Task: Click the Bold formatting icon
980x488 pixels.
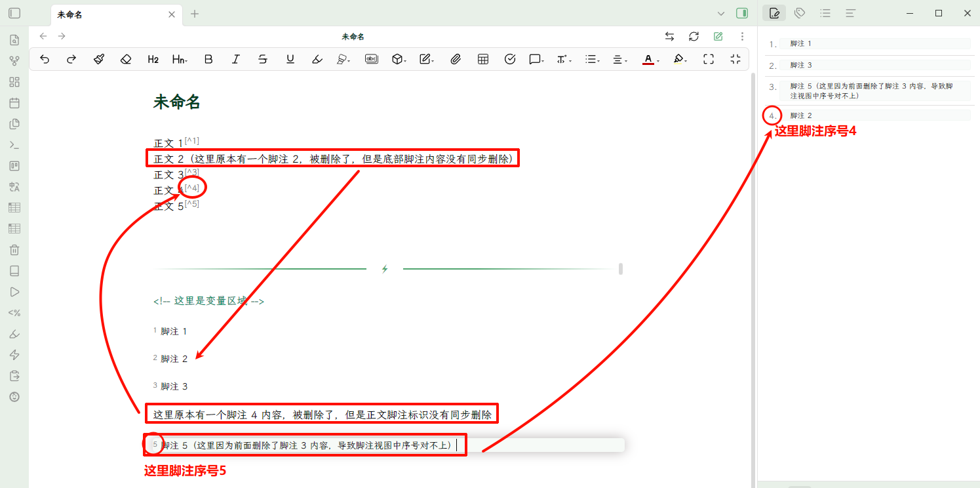Action: click(x=208, y=59)
